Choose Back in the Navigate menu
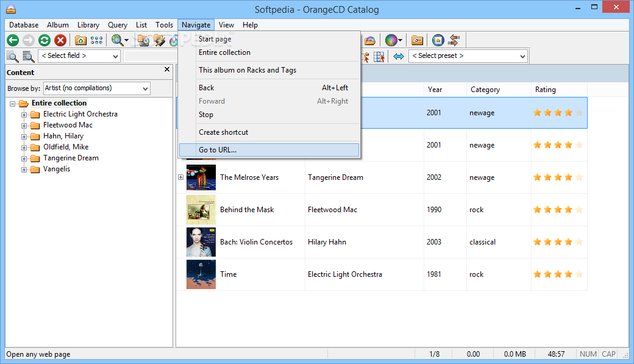634x364 pixels. [x=269, y=87]
